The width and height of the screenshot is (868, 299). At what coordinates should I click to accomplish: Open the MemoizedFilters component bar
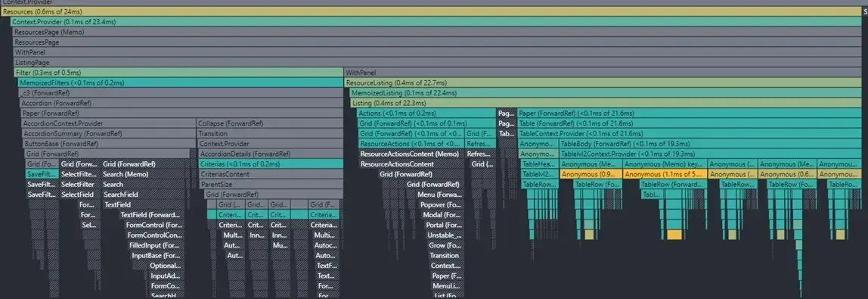[180, 83]
